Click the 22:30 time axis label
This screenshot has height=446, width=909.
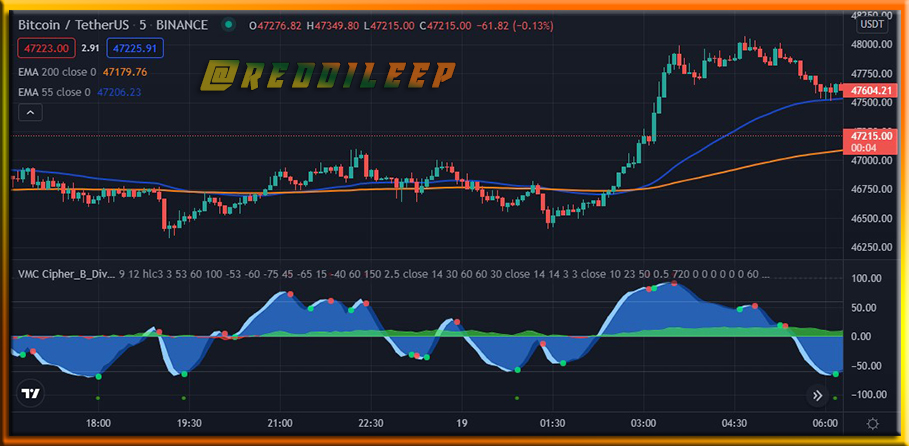tap(371, 423)
